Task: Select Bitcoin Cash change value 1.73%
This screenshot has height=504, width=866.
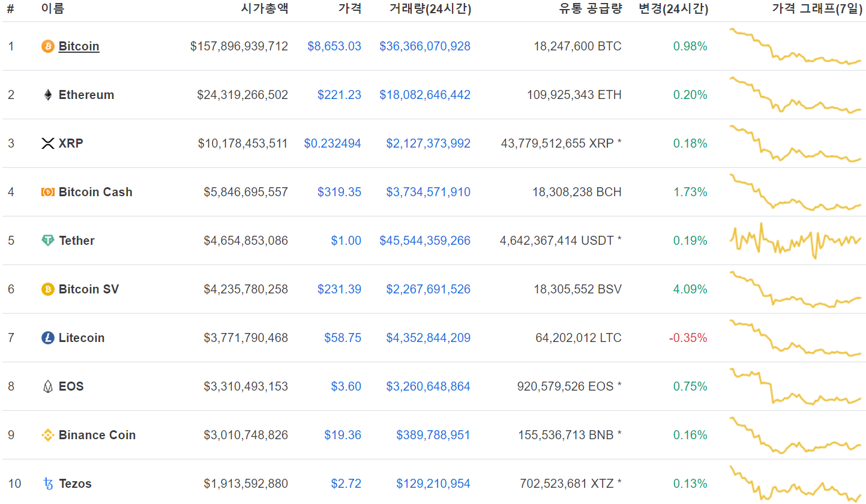Action: point(690,192)
